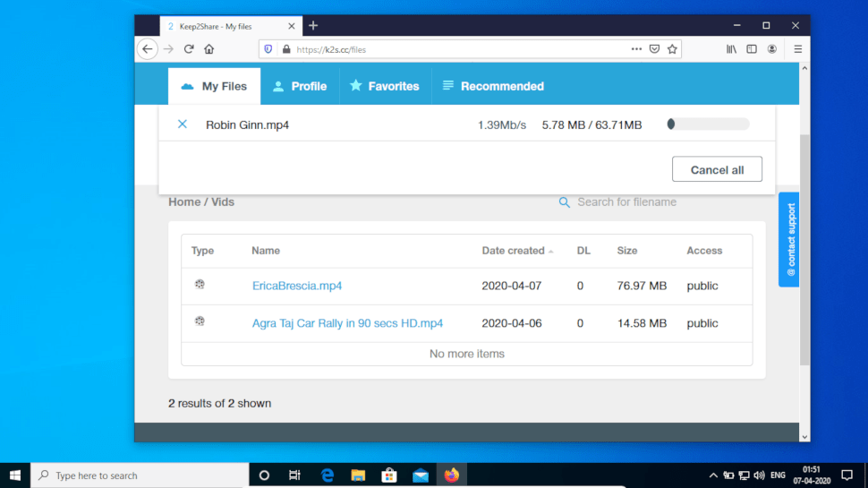The width and height of the screenshot is (868, 488).
Task: Open the volume control in the tray
Action: (759, 475)
